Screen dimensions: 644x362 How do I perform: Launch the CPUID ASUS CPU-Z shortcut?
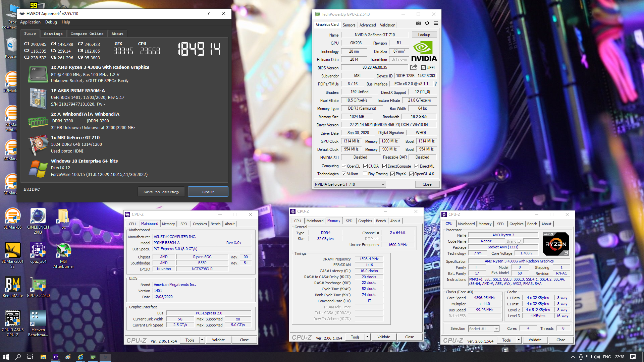tap(12, 323)
